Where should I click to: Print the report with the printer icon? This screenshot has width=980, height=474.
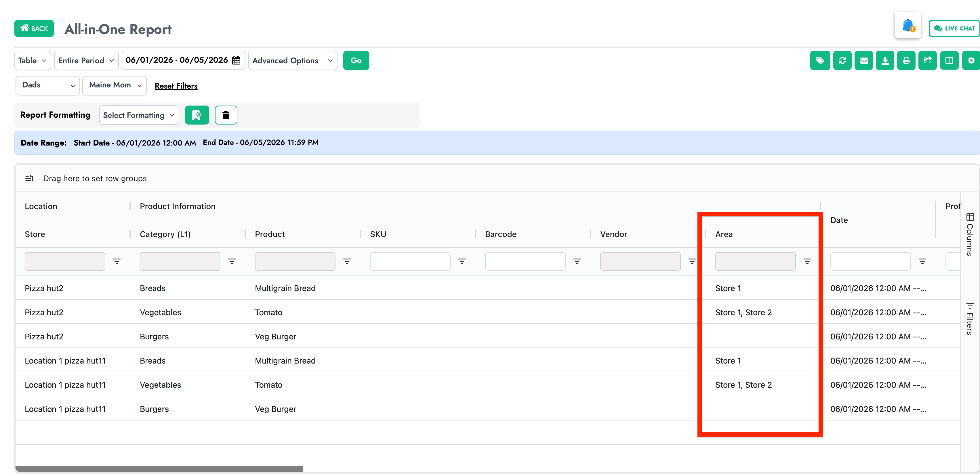pos(906,60)
